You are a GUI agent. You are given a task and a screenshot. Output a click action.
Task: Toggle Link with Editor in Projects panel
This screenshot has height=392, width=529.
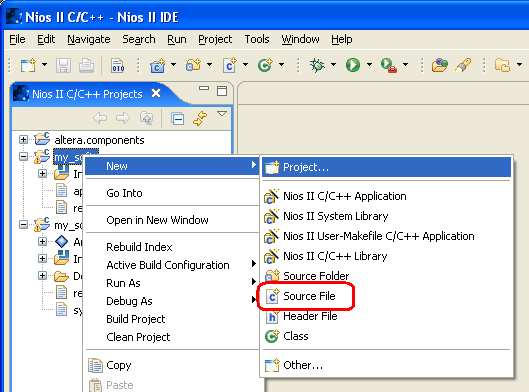coord(200,118)
